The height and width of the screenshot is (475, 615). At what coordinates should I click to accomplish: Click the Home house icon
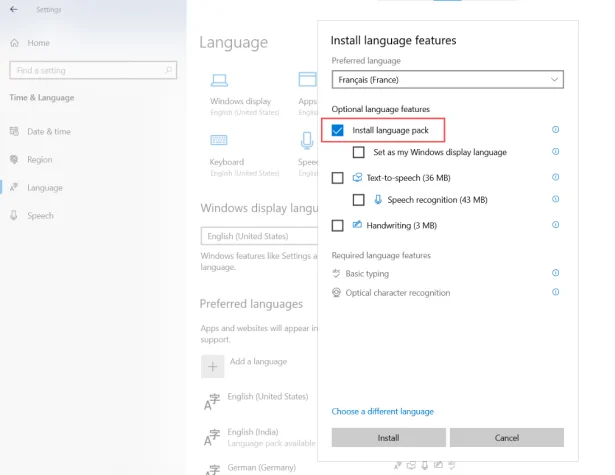click(x=15, y=43)
